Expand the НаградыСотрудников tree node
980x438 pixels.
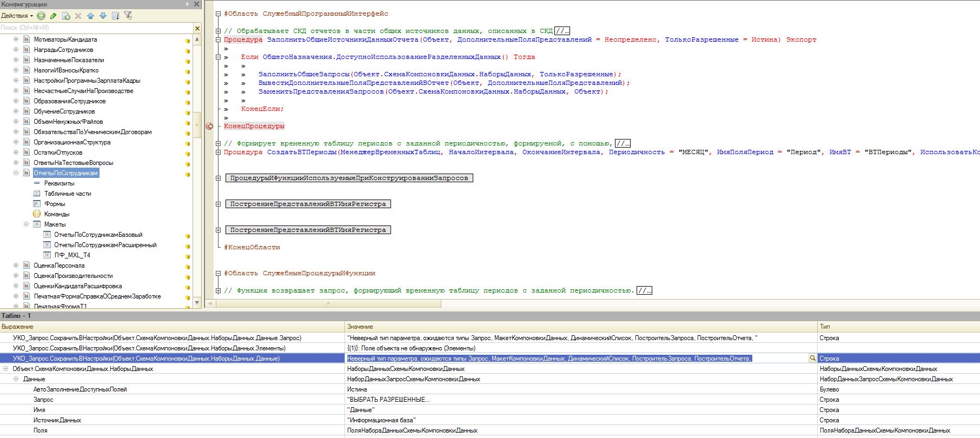[16, 50]
